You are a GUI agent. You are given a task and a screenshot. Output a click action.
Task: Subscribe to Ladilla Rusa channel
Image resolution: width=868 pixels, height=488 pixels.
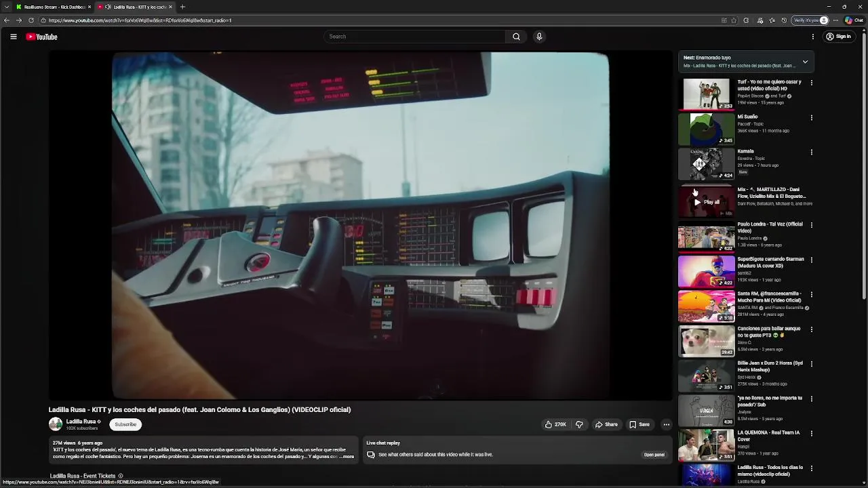(125, 424)
